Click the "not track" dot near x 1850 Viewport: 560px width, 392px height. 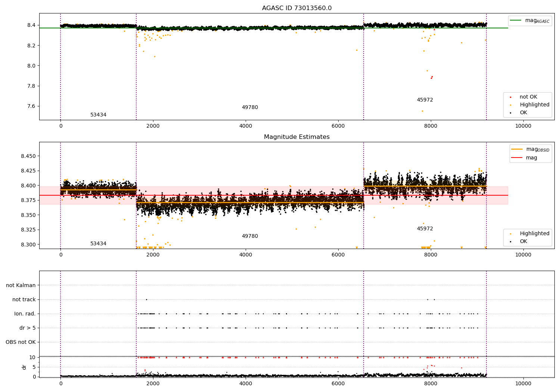[146, 299]
